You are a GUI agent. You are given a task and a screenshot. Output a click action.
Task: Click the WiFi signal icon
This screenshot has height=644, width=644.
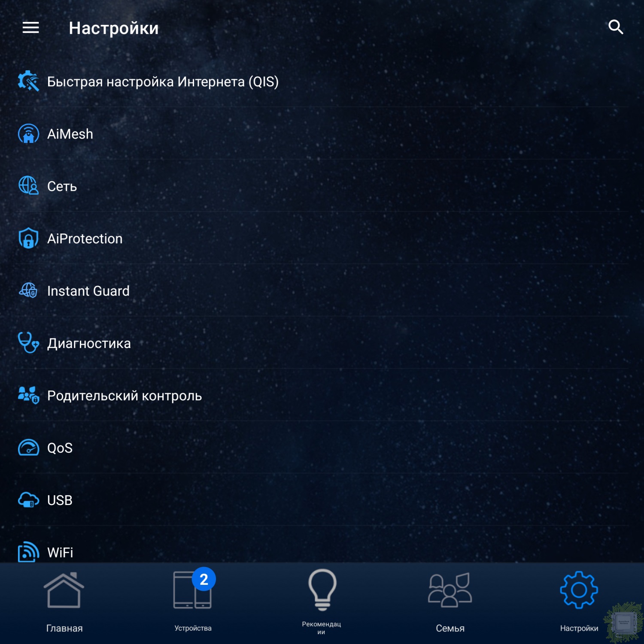click(28, 552)
